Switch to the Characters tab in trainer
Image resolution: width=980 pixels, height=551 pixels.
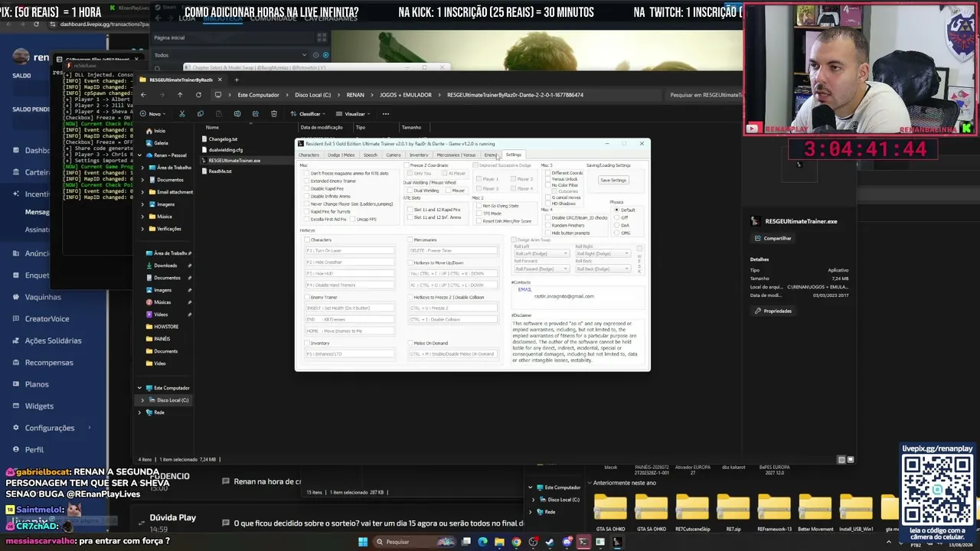309,155
